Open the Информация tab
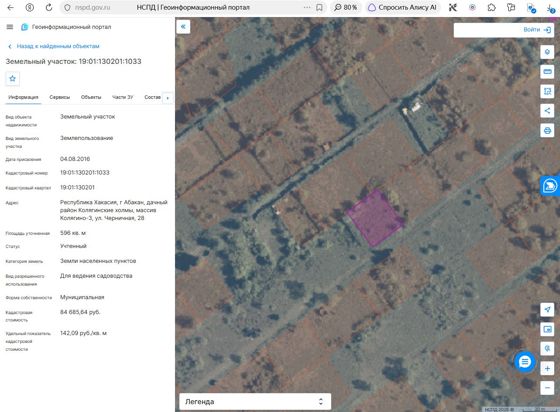560x412 pixels. pos(23,97)
